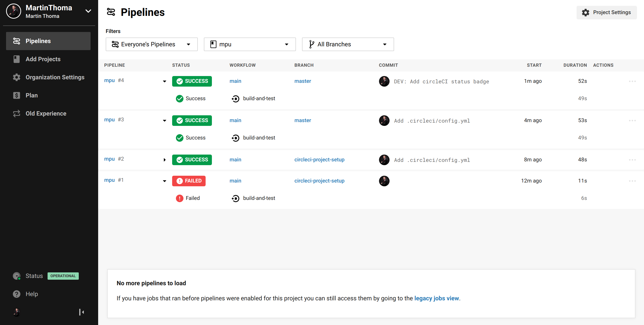Click the user avatar at sidebar bottom

click(17, 312)
